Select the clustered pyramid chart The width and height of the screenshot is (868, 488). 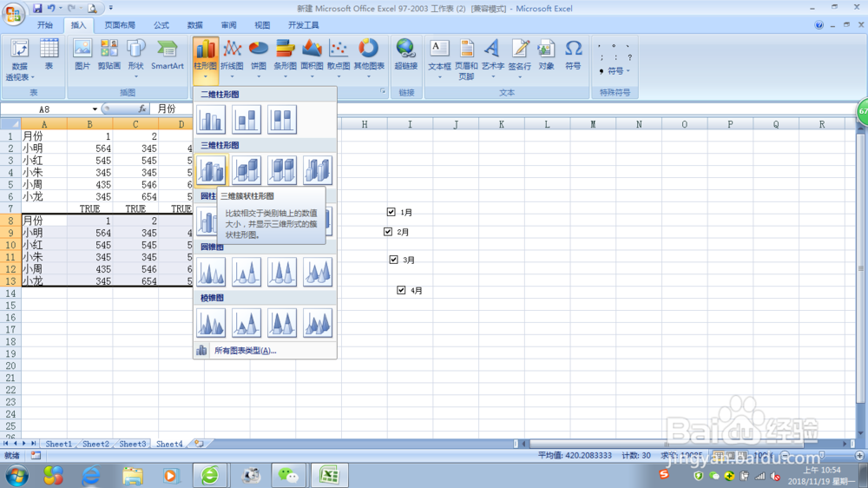211,323
